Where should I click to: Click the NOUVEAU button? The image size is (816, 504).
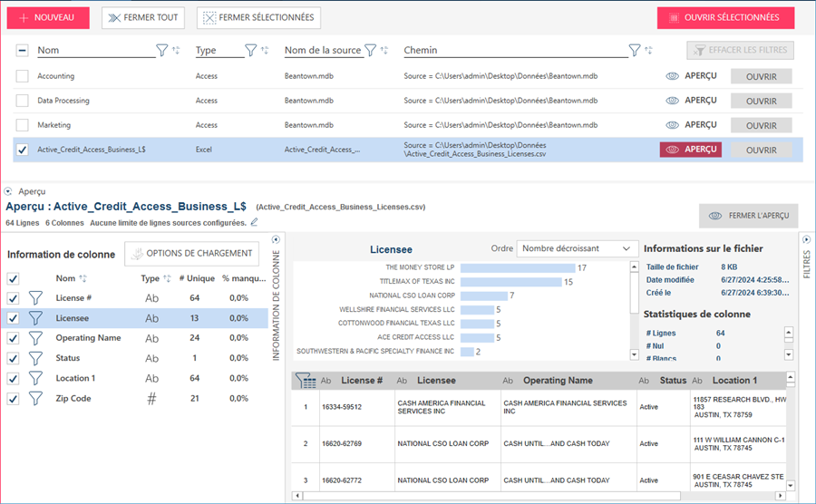47,17
